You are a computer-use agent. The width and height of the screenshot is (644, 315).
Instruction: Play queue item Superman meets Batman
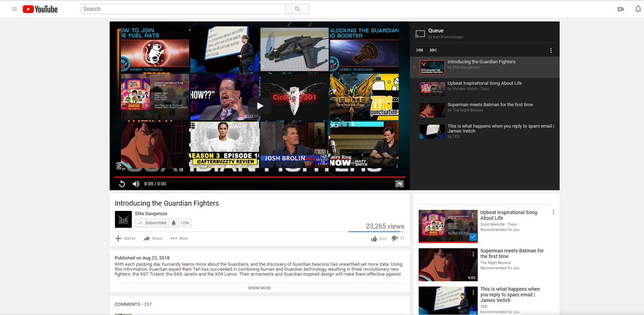[485, 110]
